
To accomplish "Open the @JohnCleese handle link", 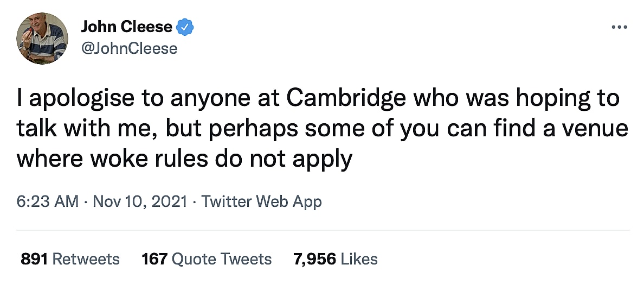I will pyautogui.click(x=129, y=48).
